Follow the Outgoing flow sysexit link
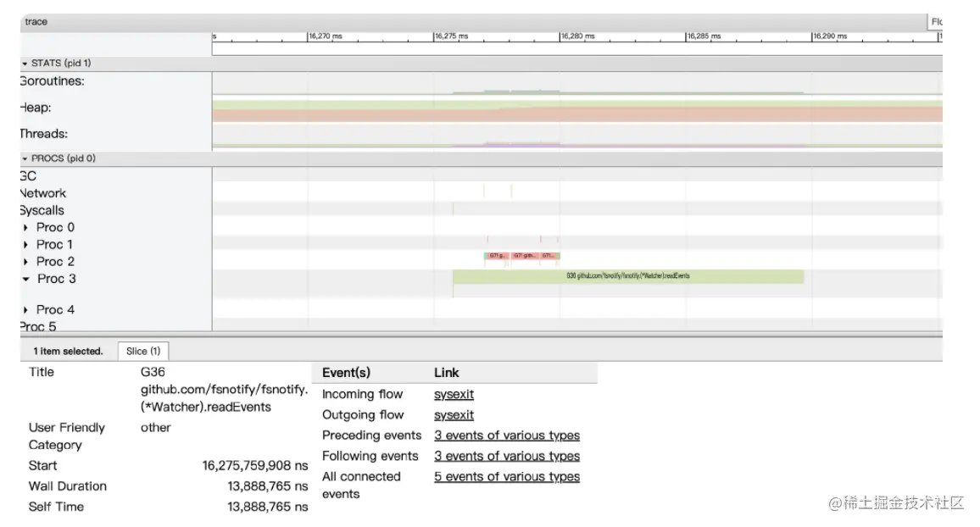The width and height of the screenshot is (980, 527). tap(454, 414)
